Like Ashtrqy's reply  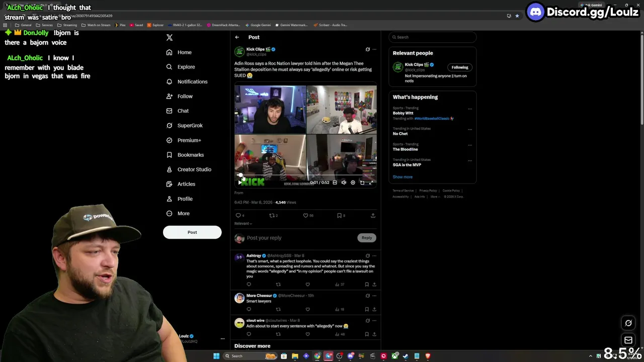click(x=307, y=285)
